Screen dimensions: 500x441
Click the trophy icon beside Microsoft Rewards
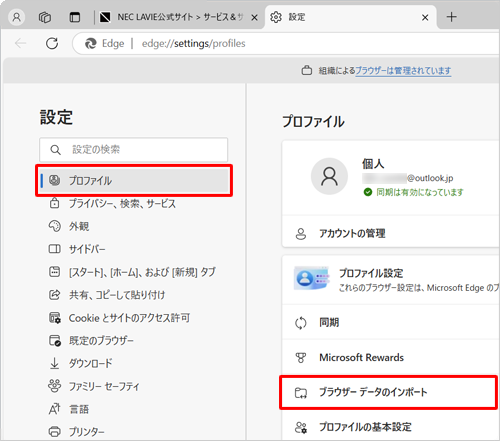point(301,358)
